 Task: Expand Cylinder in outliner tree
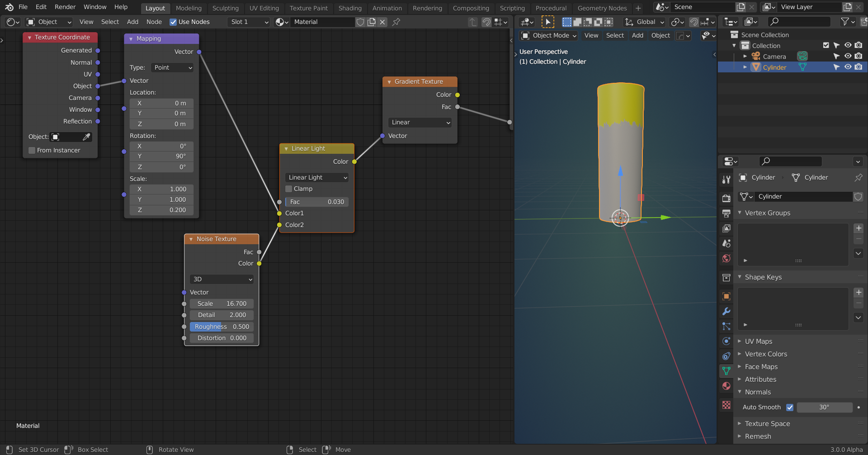point(745,67)
